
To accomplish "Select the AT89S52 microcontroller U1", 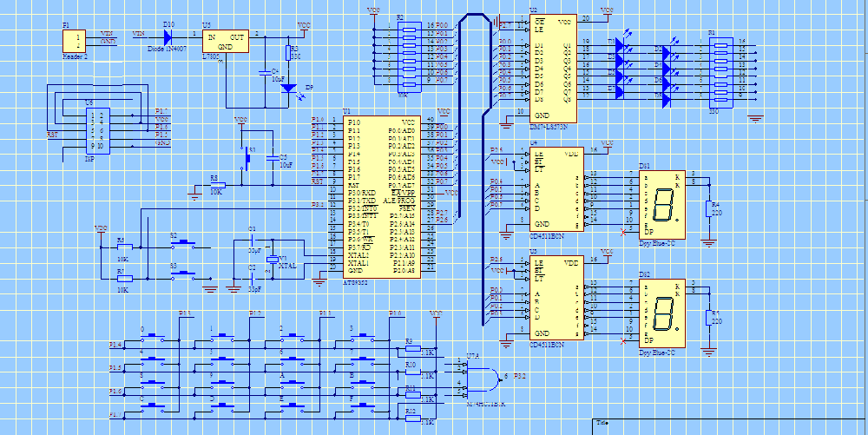I will click(x=380, y=197).
